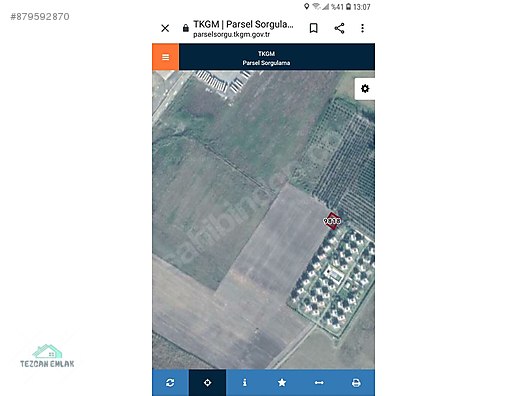Print the map with printer icon

[356, 383]
